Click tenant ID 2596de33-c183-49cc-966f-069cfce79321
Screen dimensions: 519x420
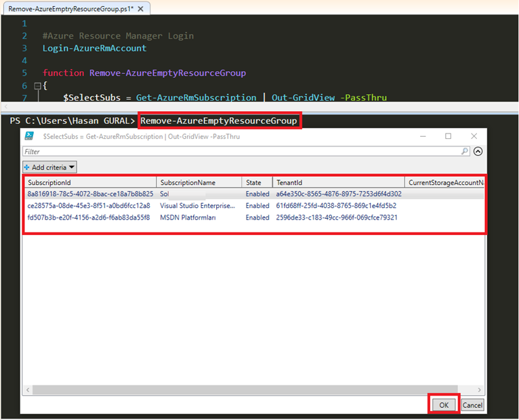[x=337, y=217]
